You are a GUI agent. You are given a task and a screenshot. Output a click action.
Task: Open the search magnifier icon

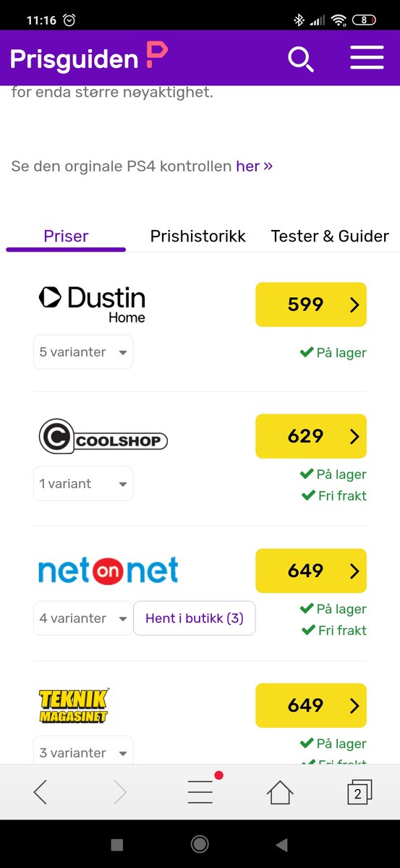(301, 59)
